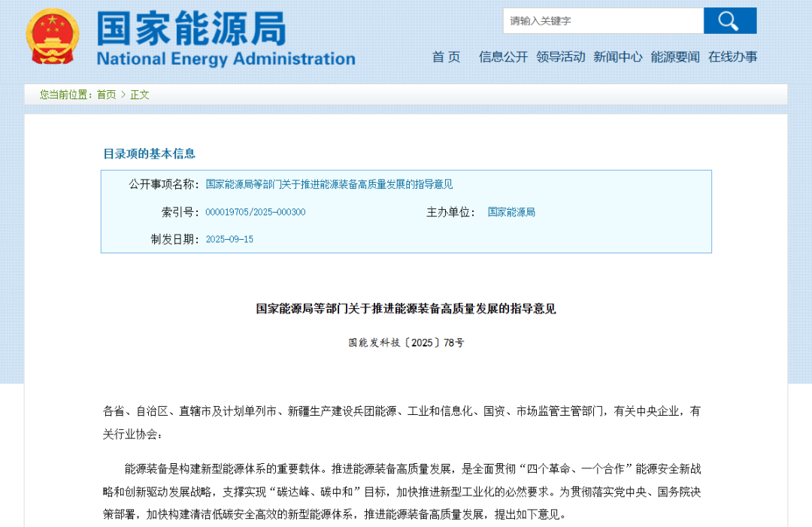Navigate to 领导活动 page
812x527 pixels.
click(x=561, y=56)
